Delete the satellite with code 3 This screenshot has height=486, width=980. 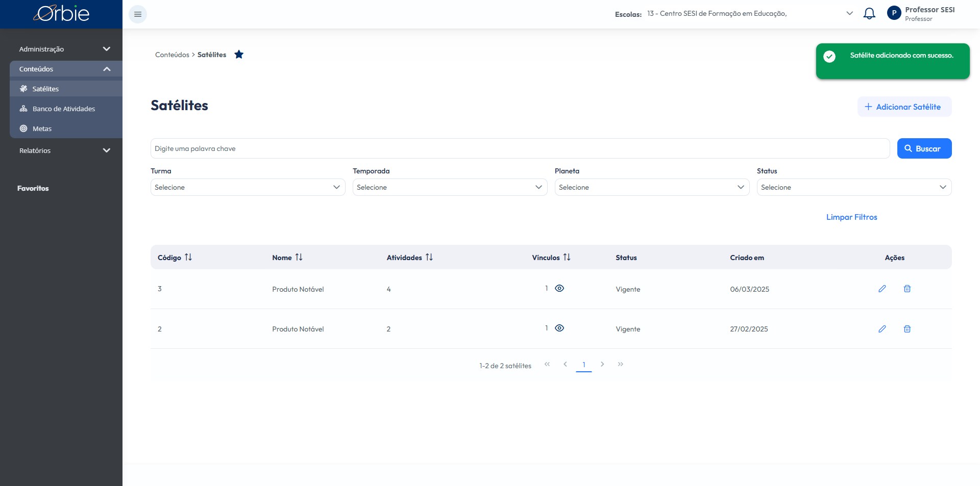tap(907, 289)
